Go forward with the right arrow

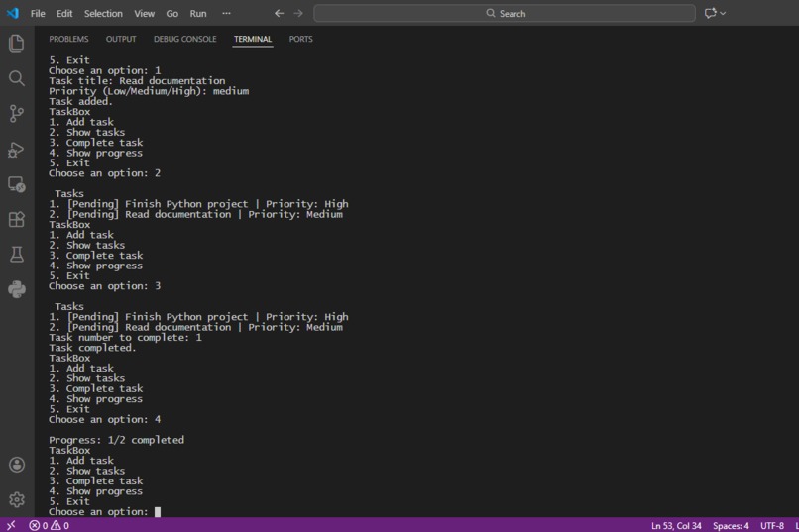[x=298, y=13]
